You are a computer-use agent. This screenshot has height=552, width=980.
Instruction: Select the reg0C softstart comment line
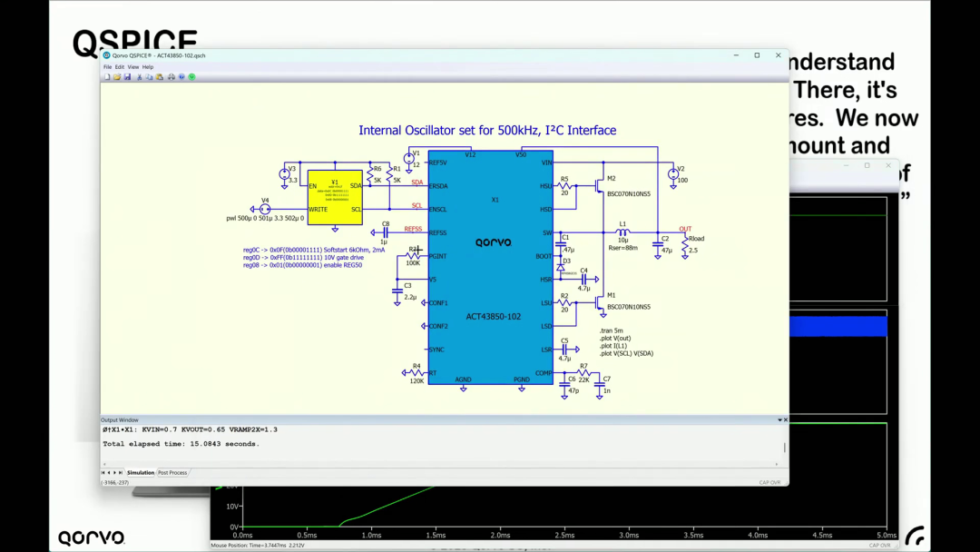[314, 250]
